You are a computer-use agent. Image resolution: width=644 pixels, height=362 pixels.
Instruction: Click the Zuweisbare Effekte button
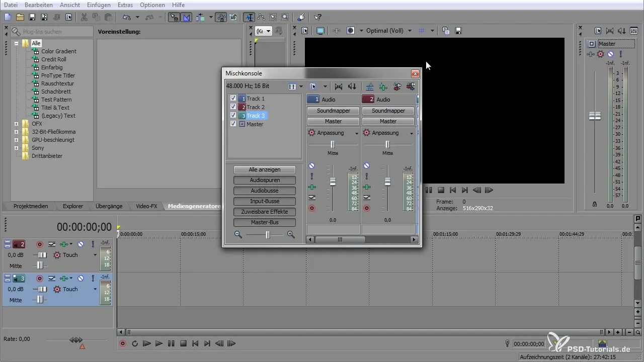pyautogui.click(x=265, y=212)
